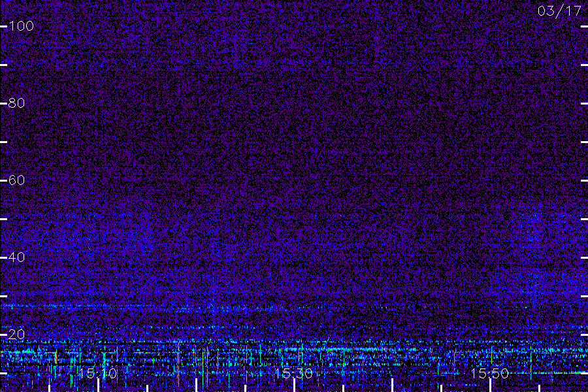Click the 15:50 time label
This screenshot has height=392, width=588.
[x=490, y=373]
